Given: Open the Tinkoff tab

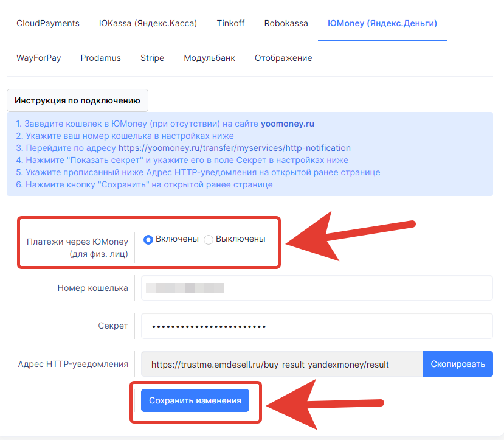Looking at the screenshot, I should [x=230, y=23].
